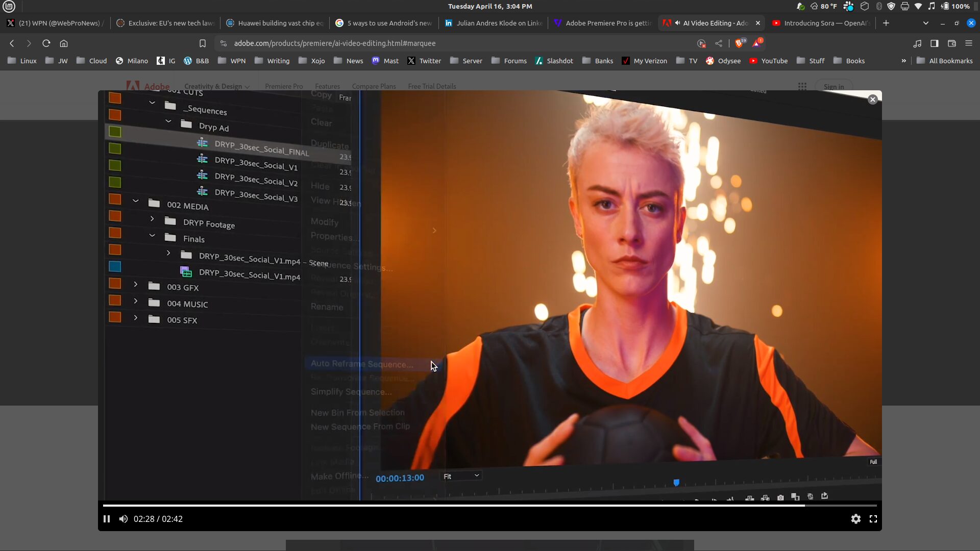Bookmark this page icon
This screenshot has height=551, width=980.
coord(203,43)
